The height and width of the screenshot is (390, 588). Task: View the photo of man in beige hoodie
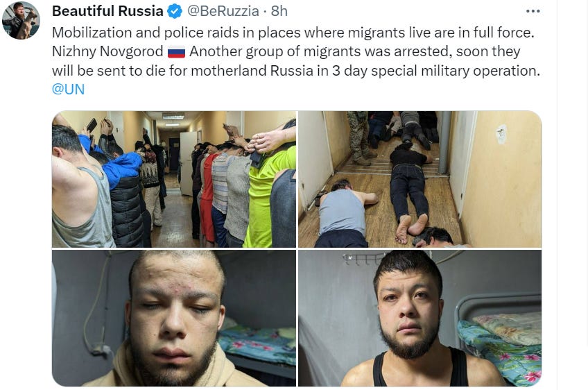click(174, 319)
